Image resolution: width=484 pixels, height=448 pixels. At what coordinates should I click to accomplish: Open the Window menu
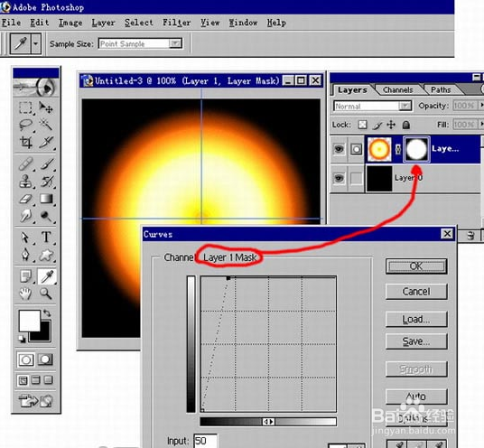pyautogui.click(x=243, y=23)
